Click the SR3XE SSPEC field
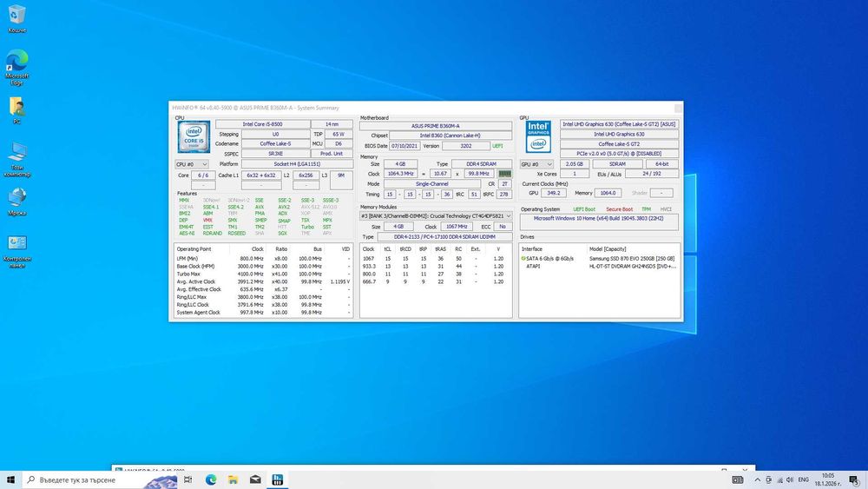 point(275,154)
